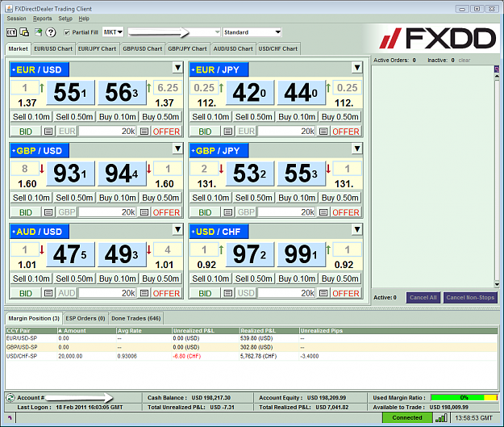Image resolution: width=504 pixels, height=427 pixels.
Task: Click the signal strength bars icon
Action: coord(441,418)
